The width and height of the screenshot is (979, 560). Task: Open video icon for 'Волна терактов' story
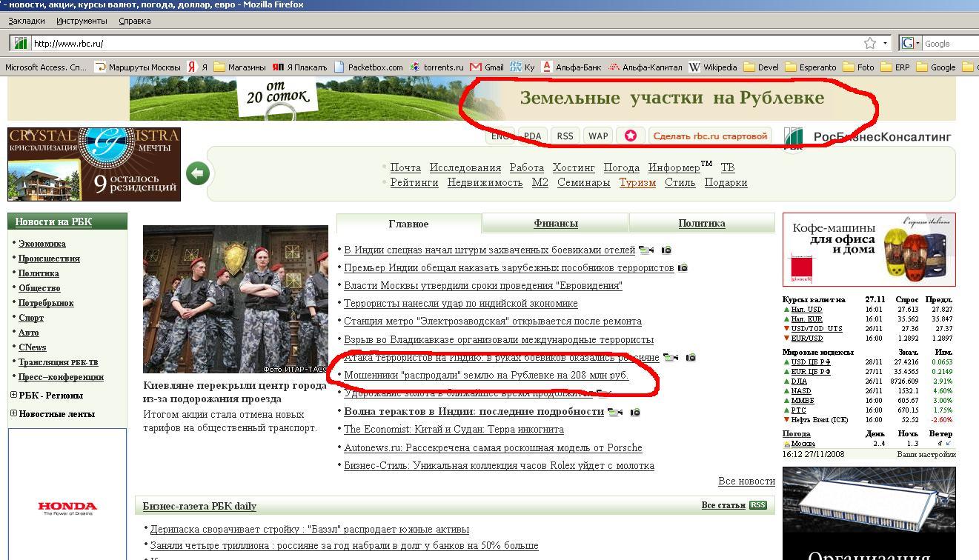(x=614, y=412)
